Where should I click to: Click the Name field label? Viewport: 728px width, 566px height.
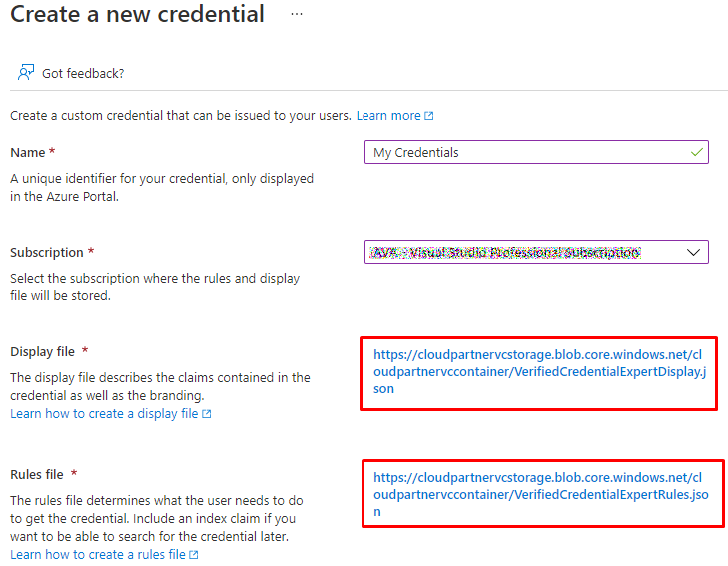pyautogui.click(x=28, y=152)
